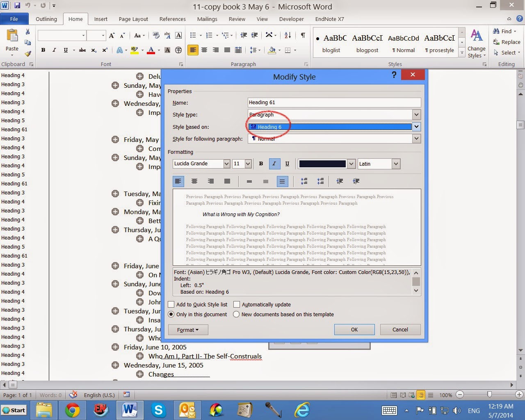Click dialog Align Left formatting icon
Screen dimensions: 525x420
(x=178, y=181)
